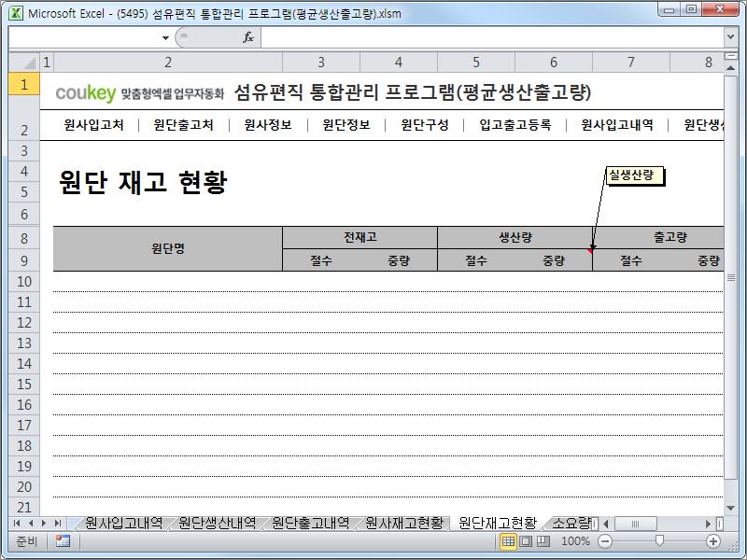Image resolution: width=747 pixels, height=560 pixels.
Task: Click the vertical split box above scrollbar
Action: click(730, 56)
